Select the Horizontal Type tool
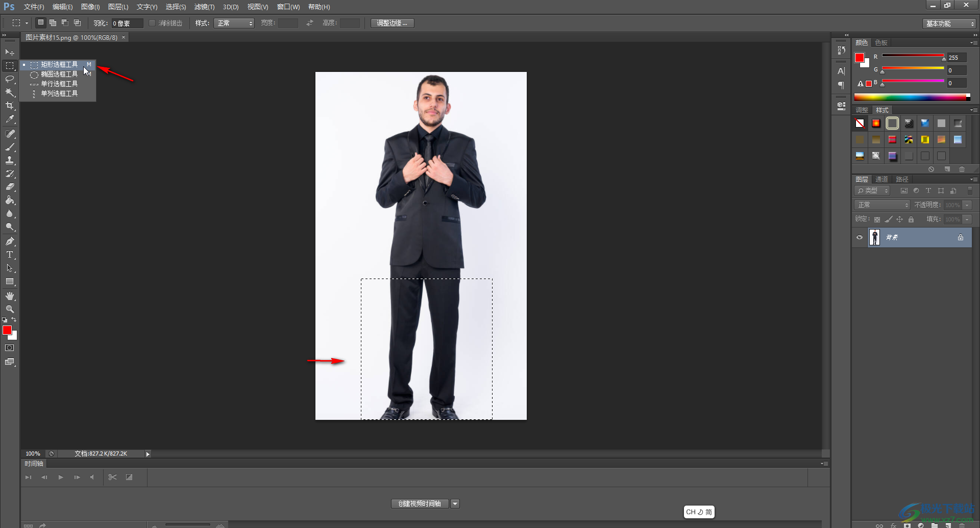The height and width of the screenshot is (528, 980). (10, 255)
